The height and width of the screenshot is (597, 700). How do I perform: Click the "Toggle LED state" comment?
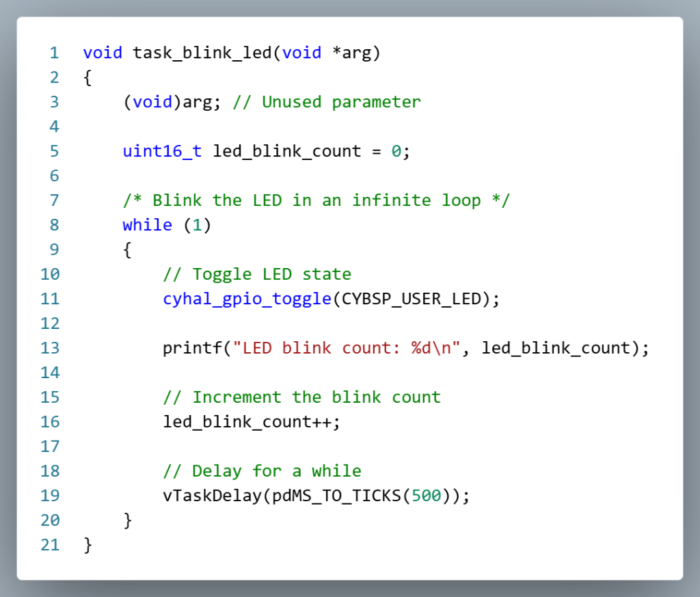click(x=257, y=274)
